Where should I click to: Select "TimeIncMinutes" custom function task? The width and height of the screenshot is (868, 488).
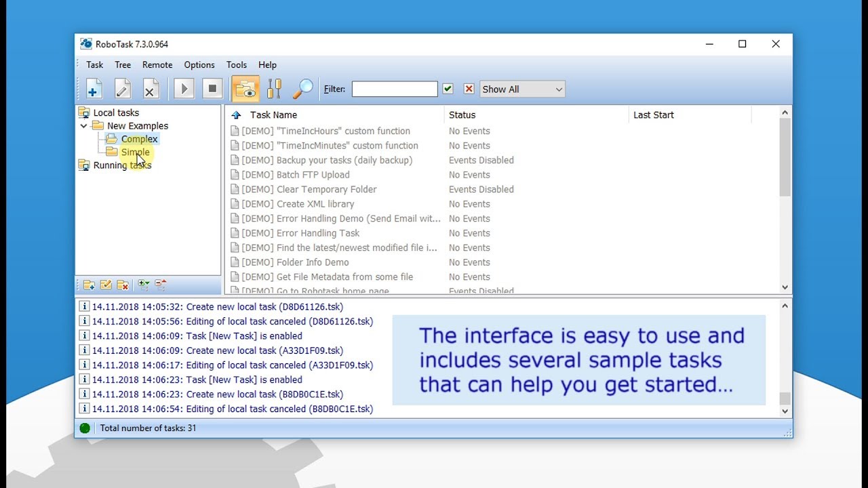pyautogui.click(x=330, y=146)
